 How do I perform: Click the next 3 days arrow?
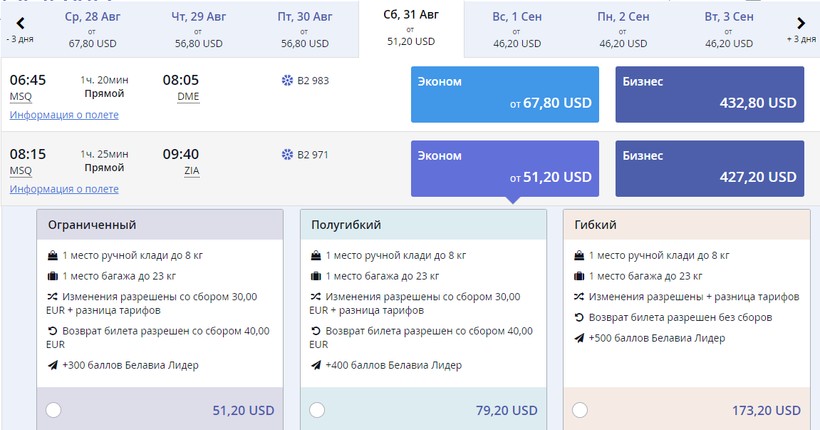coord(801,23)
